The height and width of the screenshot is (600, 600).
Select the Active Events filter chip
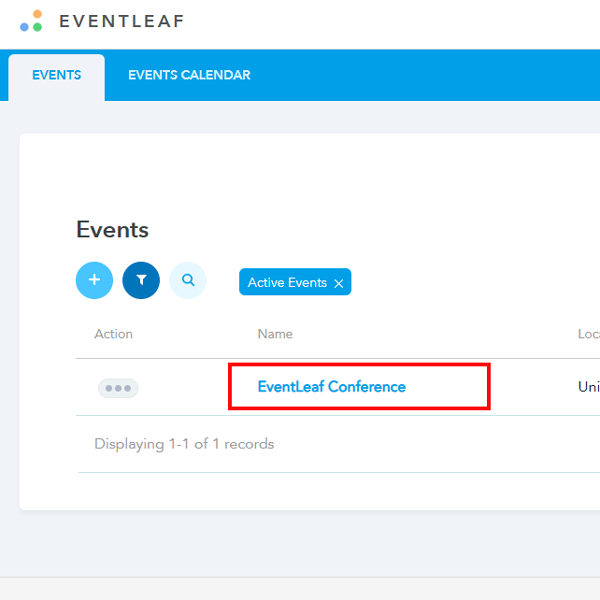pos(286,283)
